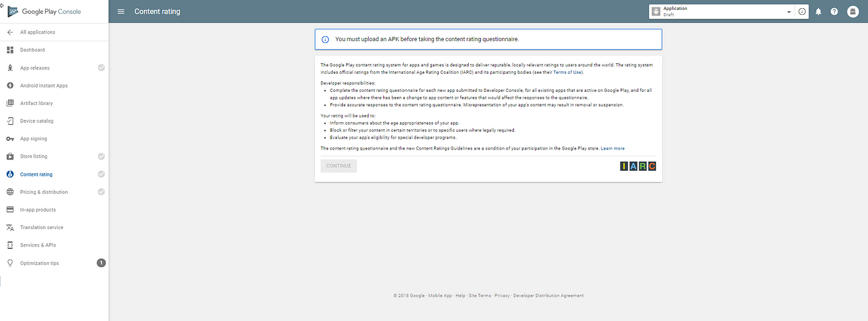Click 'Your rating will be used to:' text
The height and width of the screenshot is (321, 868).
coord(347,115)
